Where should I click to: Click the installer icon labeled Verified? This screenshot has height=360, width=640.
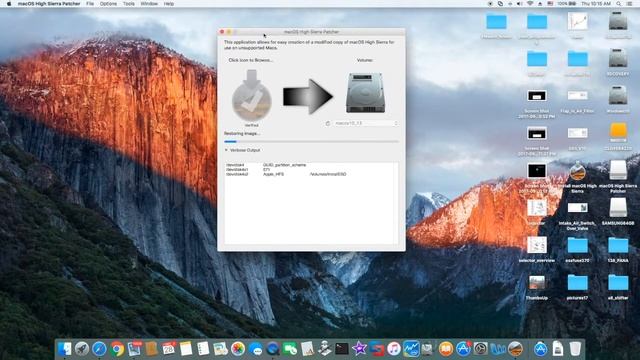coord(251,96)
